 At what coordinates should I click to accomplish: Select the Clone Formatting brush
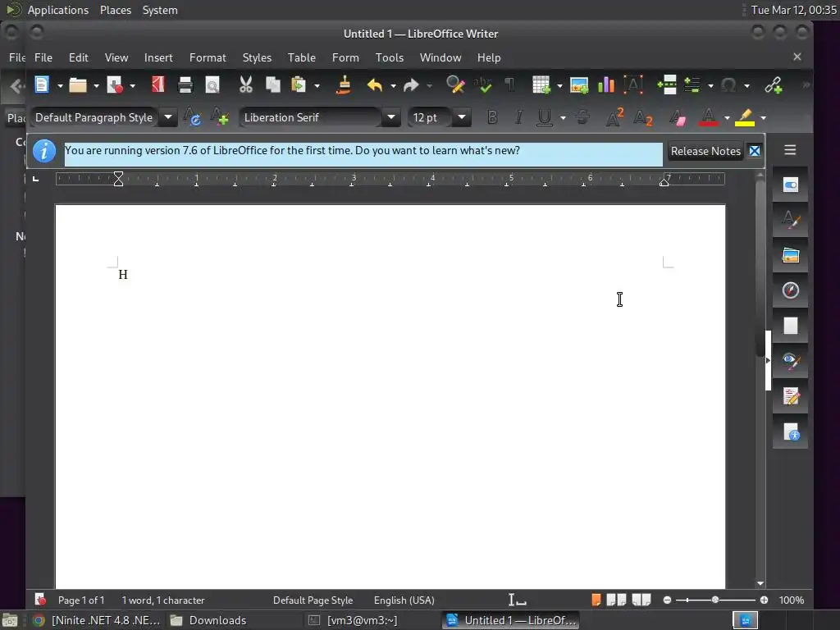pos(344,84)
